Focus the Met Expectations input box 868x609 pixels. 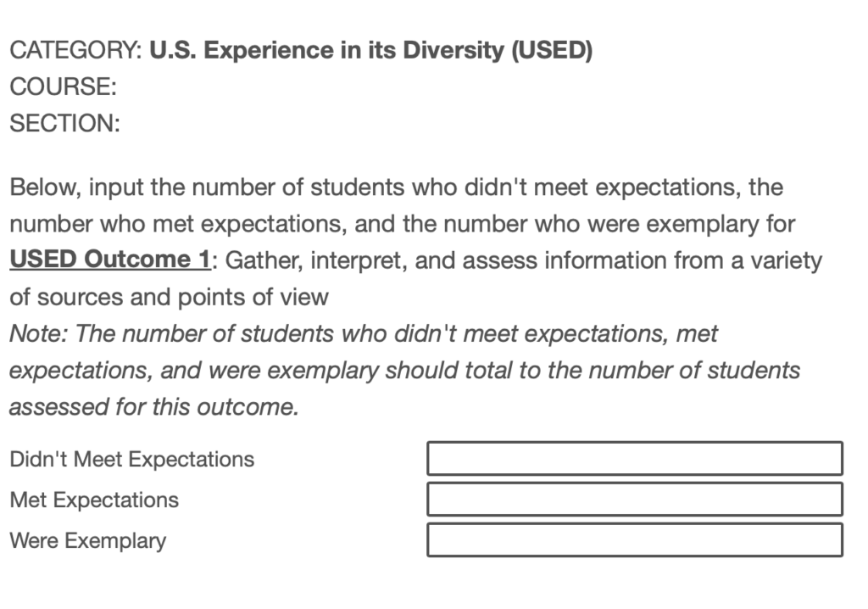click(634, 500)
